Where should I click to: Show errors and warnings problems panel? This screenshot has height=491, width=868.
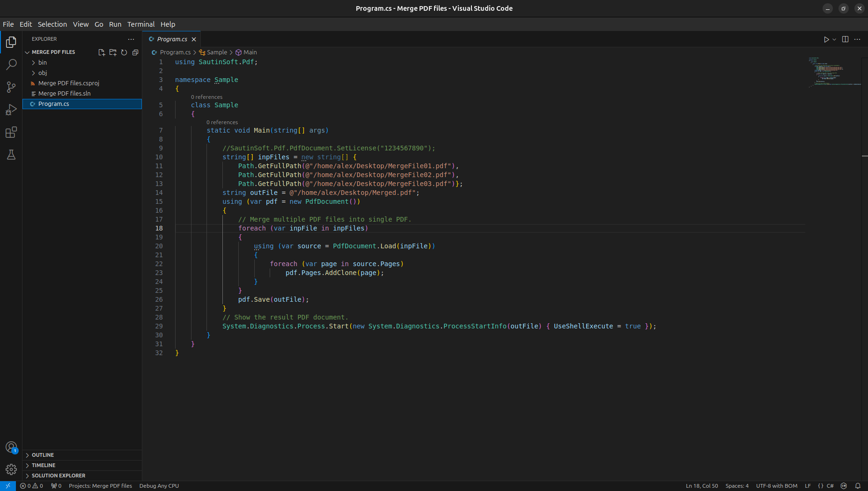(31, 486)
